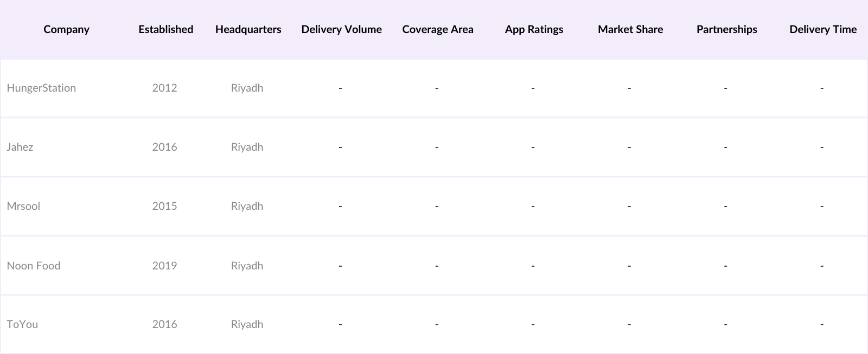Select Noon Food's Market Share cell
Viewport: 868px width, 354px height.
629,266
